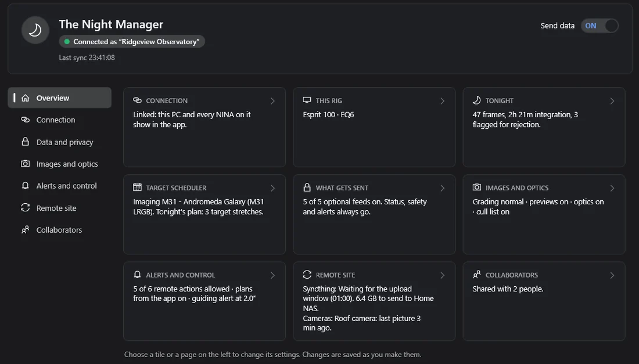Click the Collaborators people icon in sidebar
The height and width of the screenshot is (364, 639).
(x=25, y=230)
